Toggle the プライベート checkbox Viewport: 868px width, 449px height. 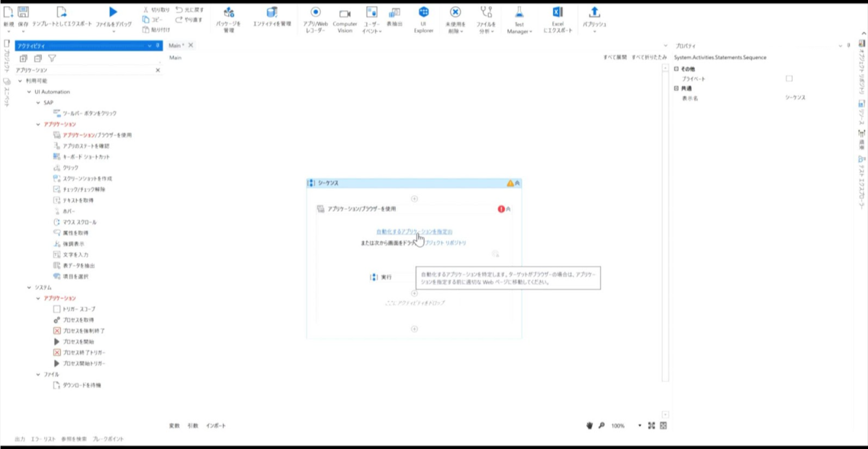pyautogui.click(x=789, y=79)
